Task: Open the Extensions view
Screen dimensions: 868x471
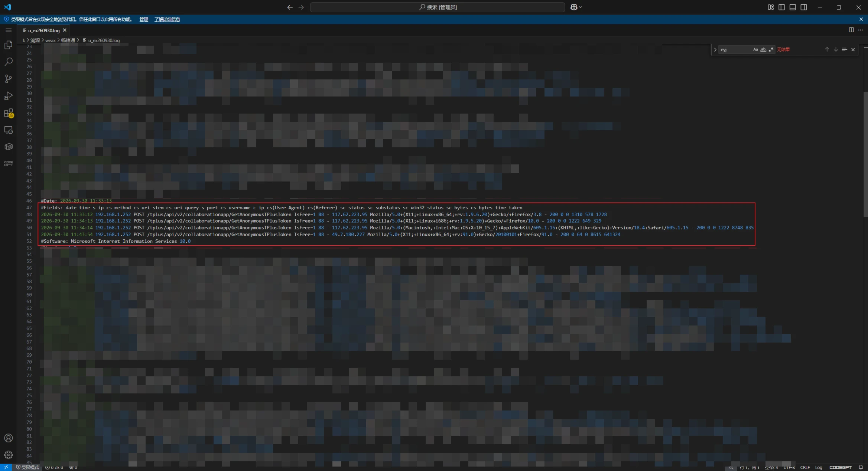Action: [x=8, y=113]
